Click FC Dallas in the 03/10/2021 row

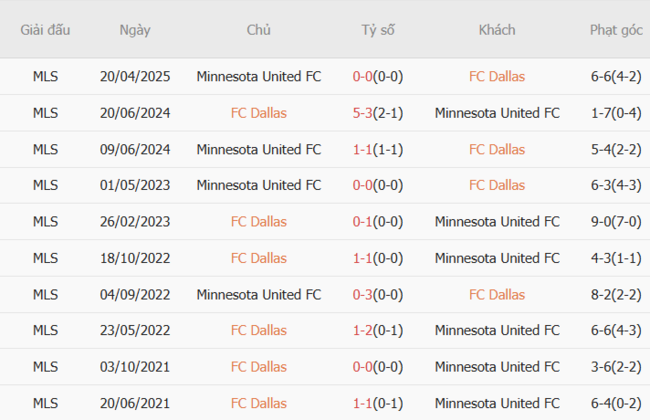259,366
